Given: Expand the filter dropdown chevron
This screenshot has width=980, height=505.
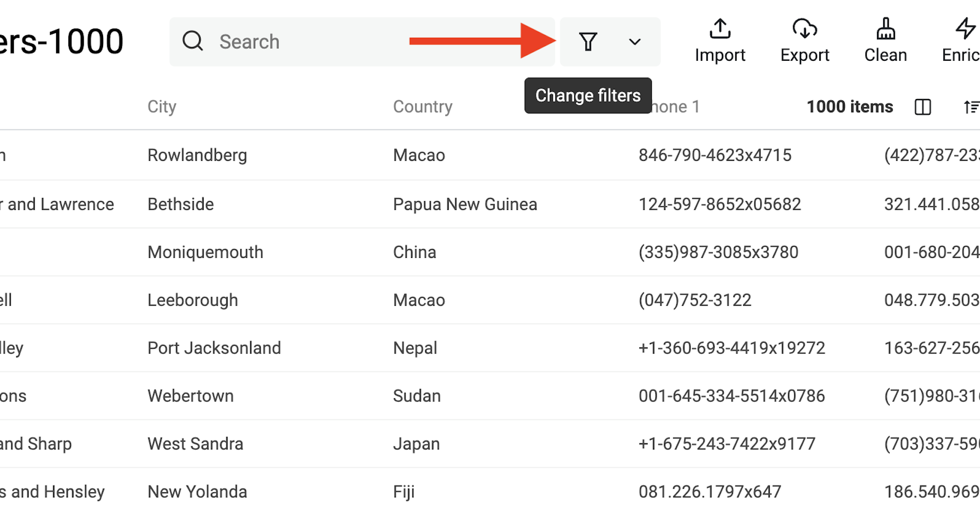Looking at the screenshot, I should click(634, 42).
